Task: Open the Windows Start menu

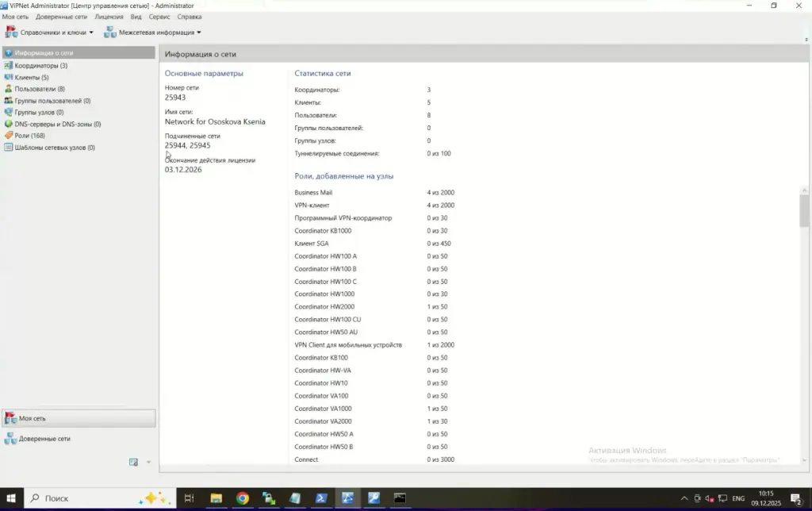Action: 11,498
